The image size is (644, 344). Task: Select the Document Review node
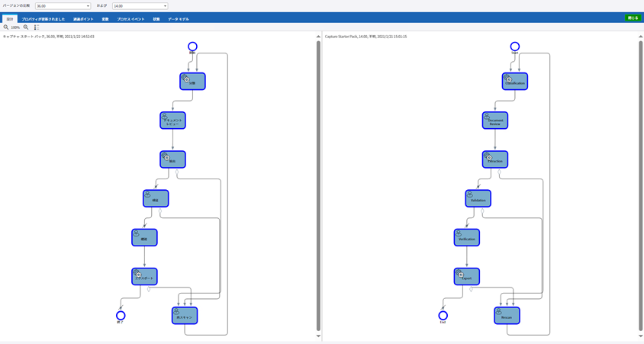(x=495, y=120)
